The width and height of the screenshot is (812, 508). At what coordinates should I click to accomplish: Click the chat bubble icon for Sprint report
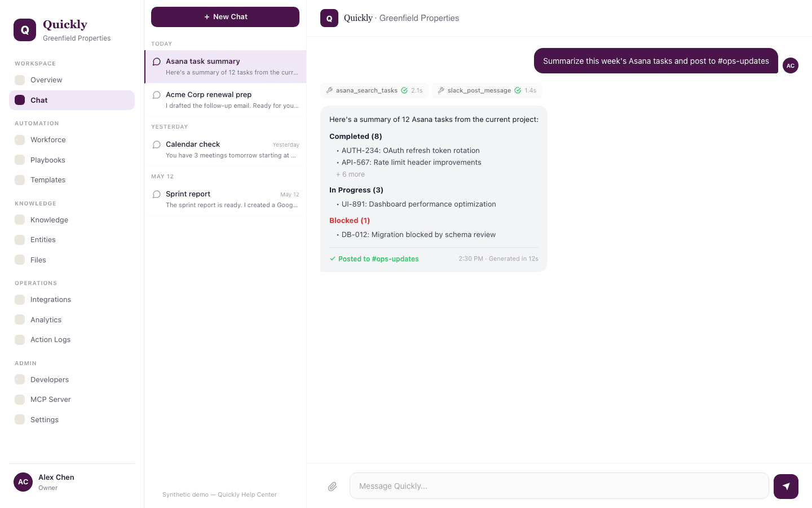(x=157, y=194)
